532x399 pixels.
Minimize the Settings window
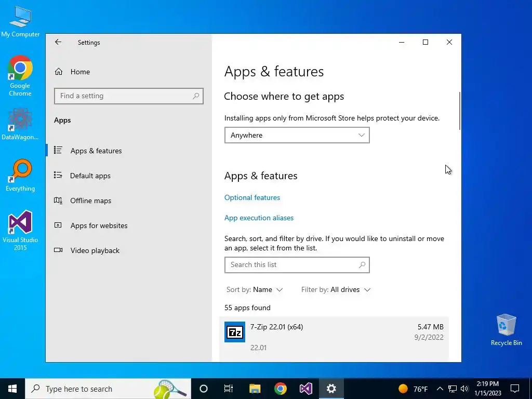point(402,42)
